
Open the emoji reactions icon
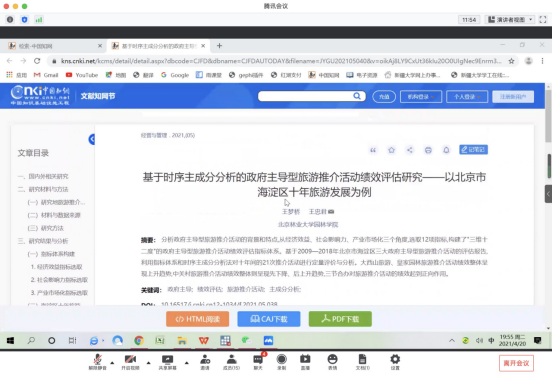pyautogui.click(x=332, y=362)
